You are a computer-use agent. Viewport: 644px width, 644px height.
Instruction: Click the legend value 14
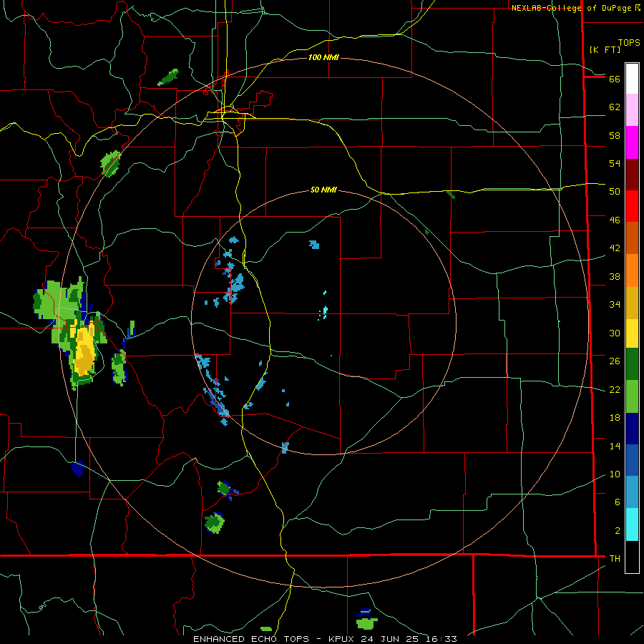tap(615, 446)
